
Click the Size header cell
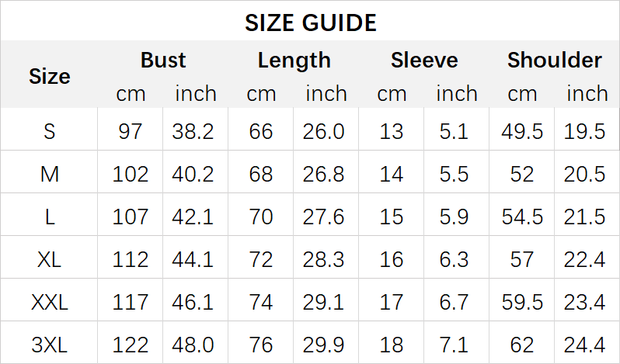point(50,76)
